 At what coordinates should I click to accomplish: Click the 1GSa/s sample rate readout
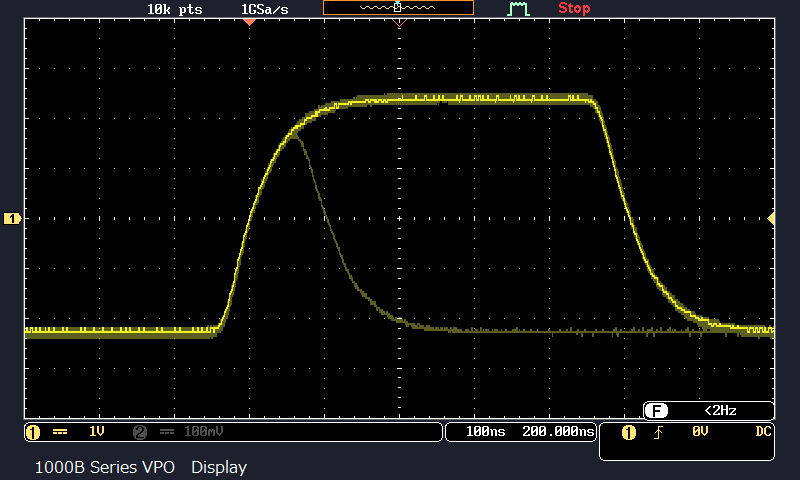click(264, 9)
